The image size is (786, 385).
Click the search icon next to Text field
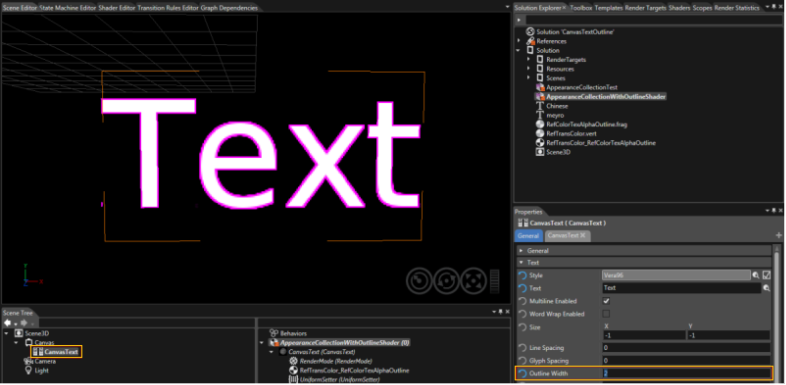pyautogui.click(x=766, y=288)
